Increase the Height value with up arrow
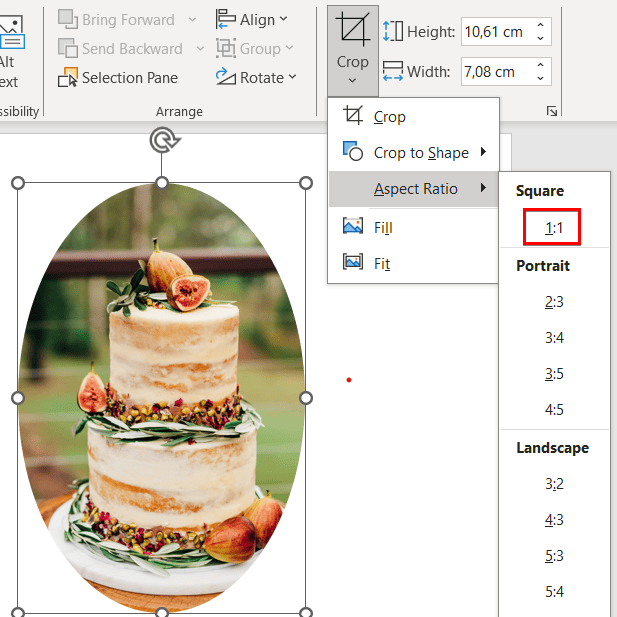Viewport: 617px width, 617px height. click(541, 25)
